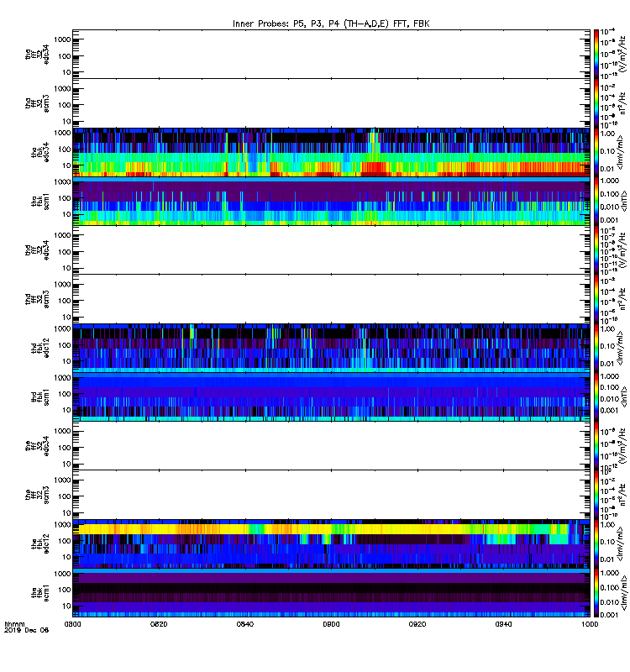Click inside the empty thd fff edc34 plot panel

point(331,250)
